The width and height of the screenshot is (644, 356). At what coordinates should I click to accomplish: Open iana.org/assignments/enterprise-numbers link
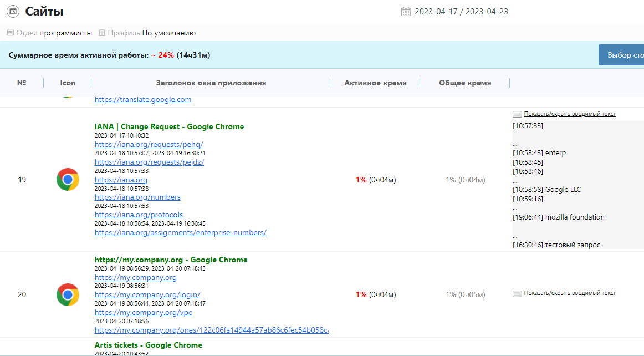coord(180,233)
